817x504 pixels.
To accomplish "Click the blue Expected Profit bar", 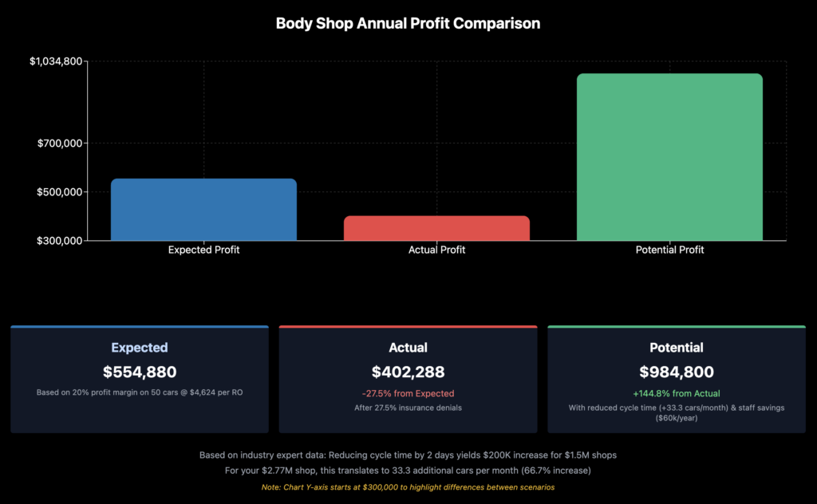I will (x=203, y=209).
